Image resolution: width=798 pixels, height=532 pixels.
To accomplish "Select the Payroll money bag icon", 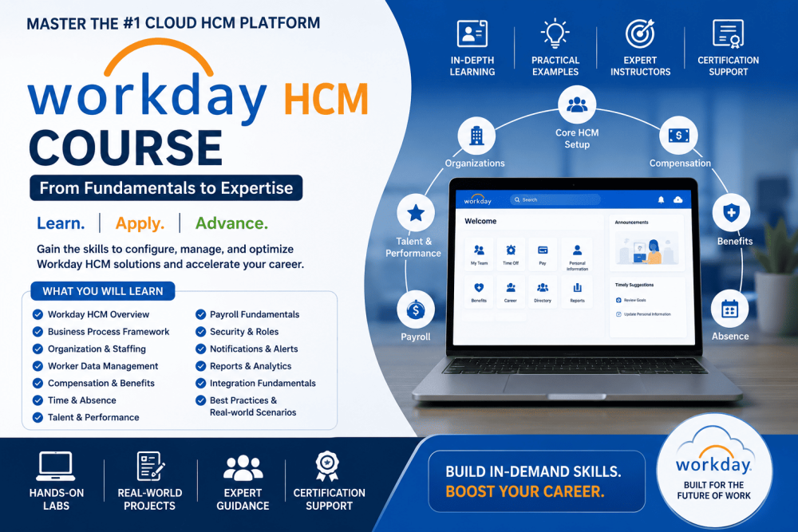I will (416, 309).
